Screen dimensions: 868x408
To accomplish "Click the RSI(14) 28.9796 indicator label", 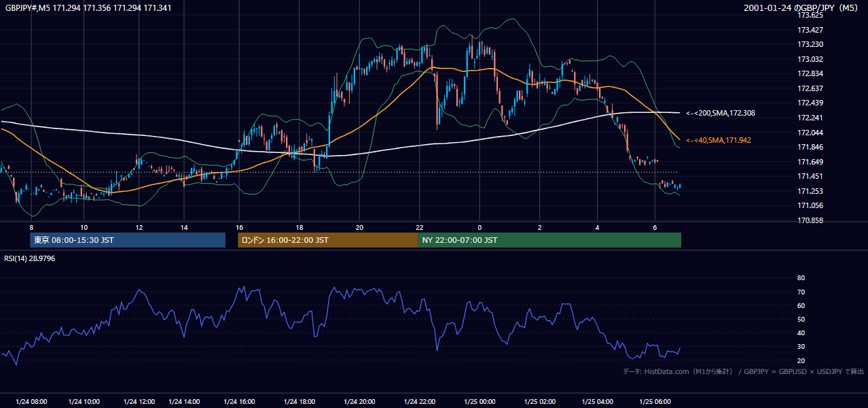I will [x=30, y=258].
